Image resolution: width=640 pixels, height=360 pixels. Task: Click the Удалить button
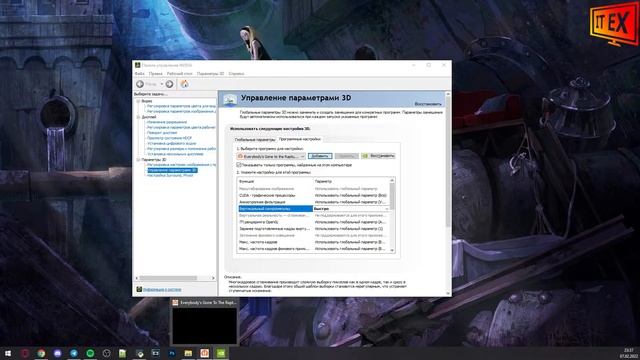pos(347,156)
